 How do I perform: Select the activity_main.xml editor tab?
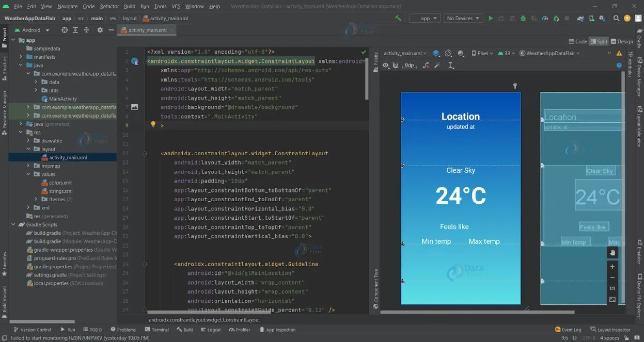146,30
